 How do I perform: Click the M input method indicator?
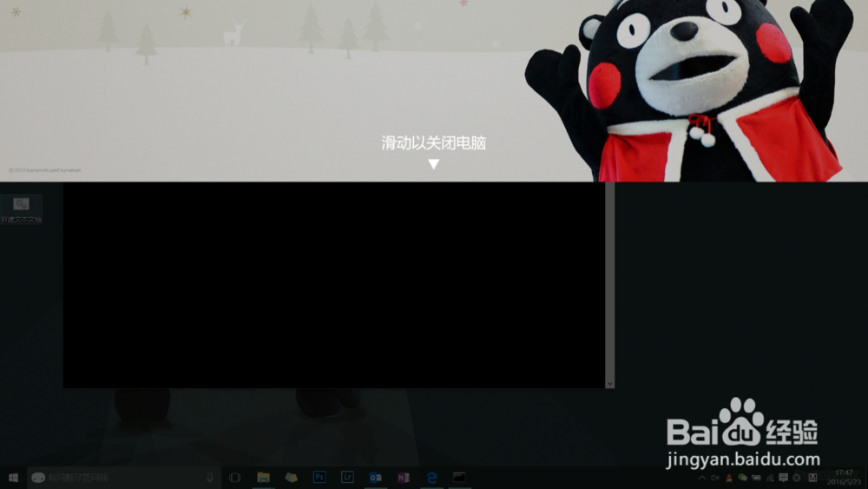coord(812,478)
